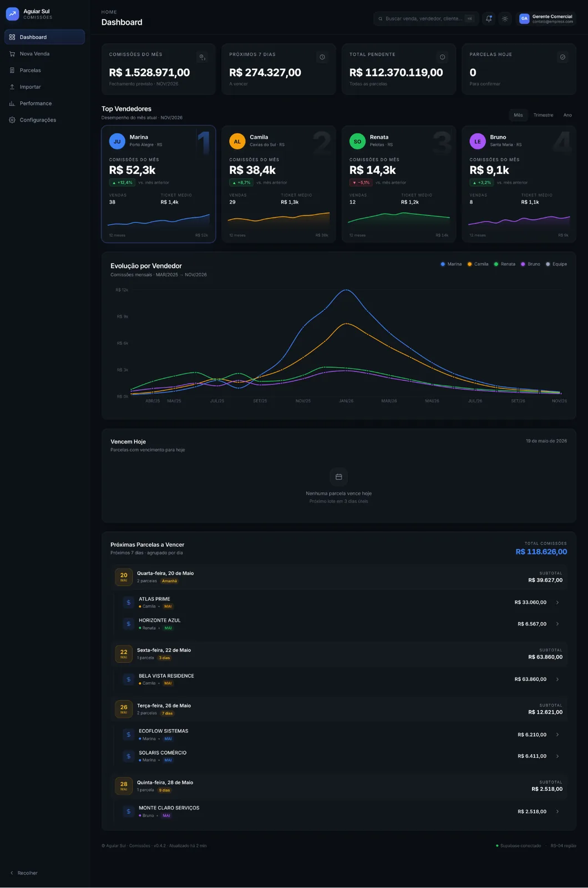Click Marina's JU avatar

[117, 141]
